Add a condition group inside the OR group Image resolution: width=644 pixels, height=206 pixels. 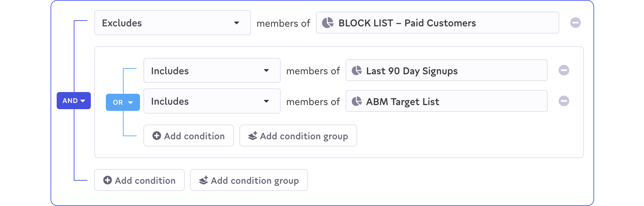coord(298,136)
